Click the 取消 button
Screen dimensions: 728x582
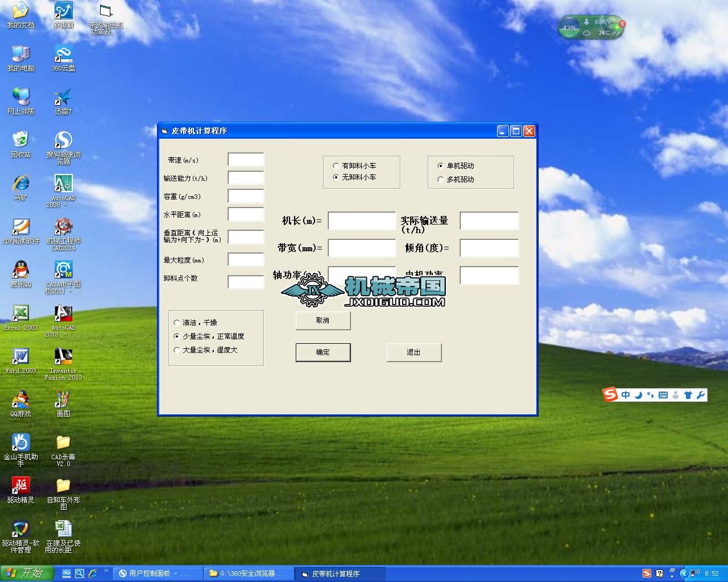tap(323, 321)
